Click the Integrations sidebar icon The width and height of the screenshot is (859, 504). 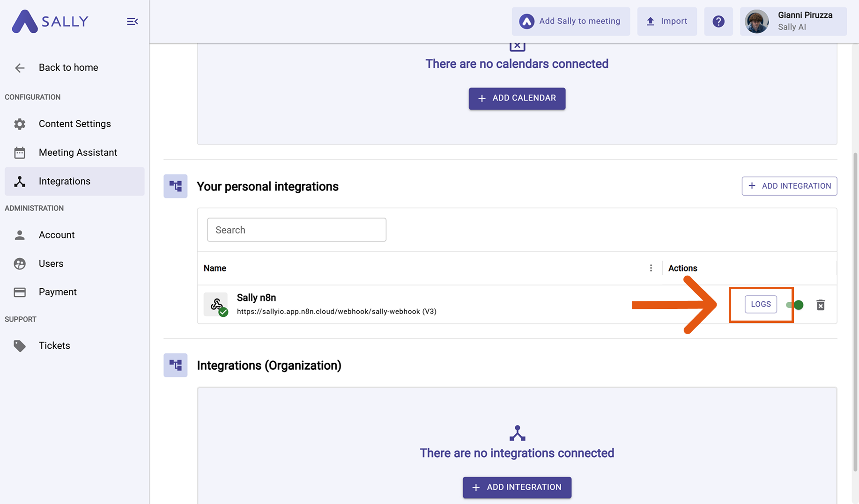point(20,182)
